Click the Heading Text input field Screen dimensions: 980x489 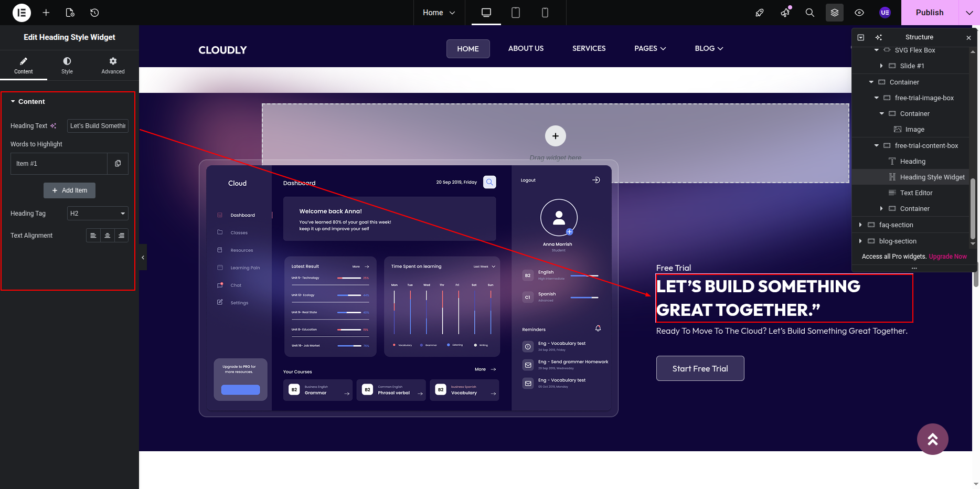[x=98, y=126]
